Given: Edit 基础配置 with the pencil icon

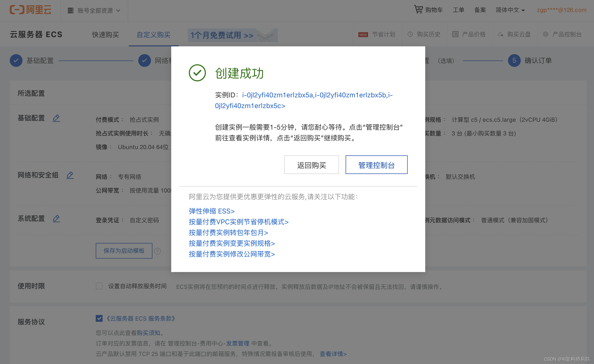Looking at the screenshot, I should click(56, 118).
